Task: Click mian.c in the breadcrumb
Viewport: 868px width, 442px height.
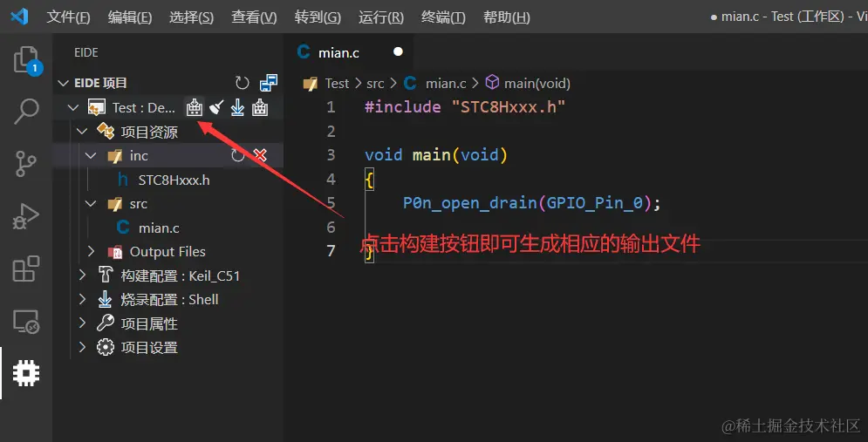Action: [x=446, y=84]
